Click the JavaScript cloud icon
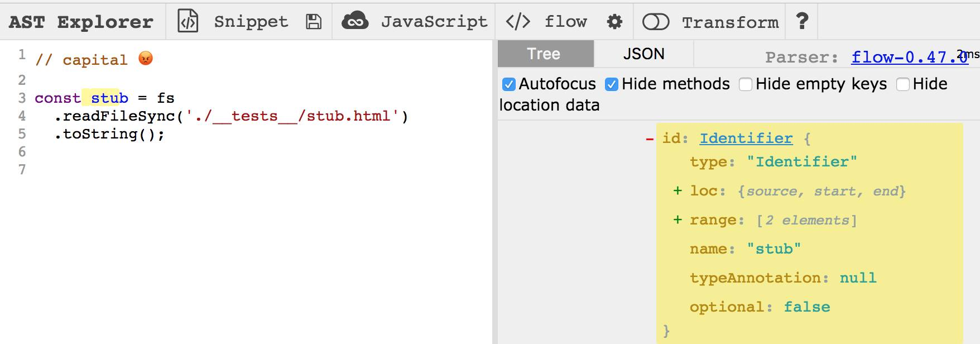980x344 pixels. 355,21
